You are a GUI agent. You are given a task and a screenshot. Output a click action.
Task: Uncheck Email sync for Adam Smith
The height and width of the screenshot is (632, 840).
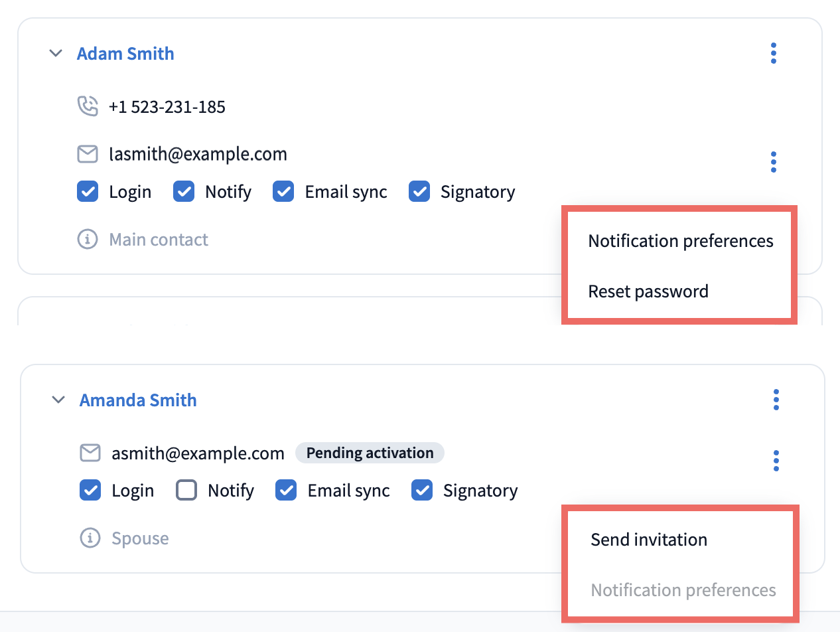(283, 192)
